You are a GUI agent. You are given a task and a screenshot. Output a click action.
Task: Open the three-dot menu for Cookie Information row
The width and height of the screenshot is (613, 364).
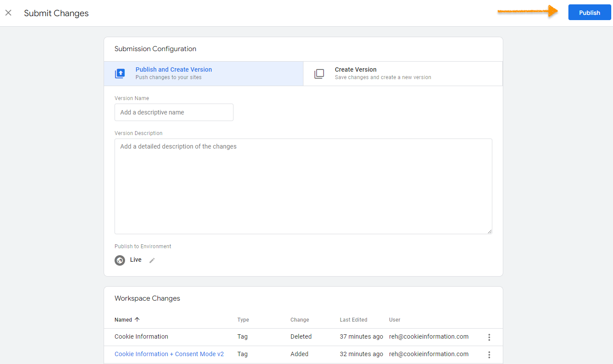[489, 337]
